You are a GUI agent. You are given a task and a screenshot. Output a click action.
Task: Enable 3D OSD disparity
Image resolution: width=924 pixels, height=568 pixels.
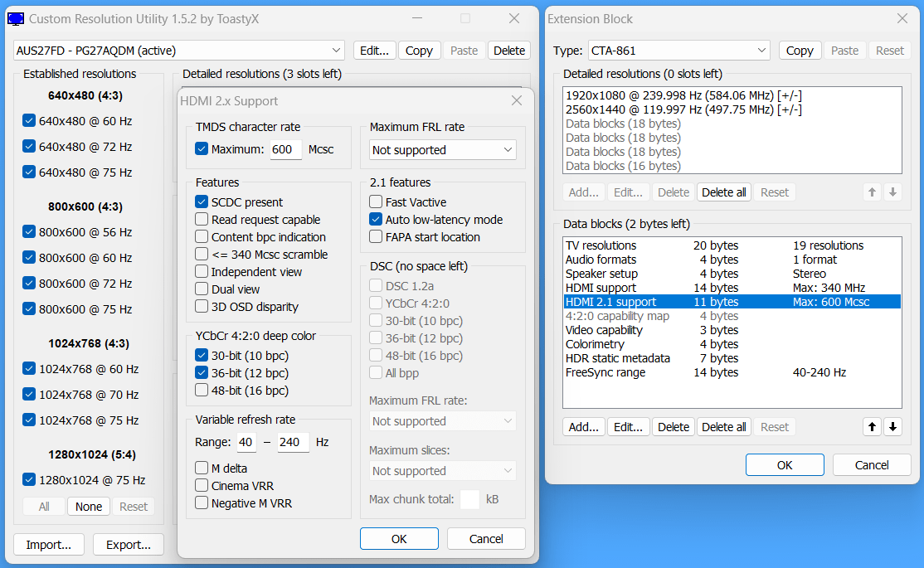pos(202,307)
